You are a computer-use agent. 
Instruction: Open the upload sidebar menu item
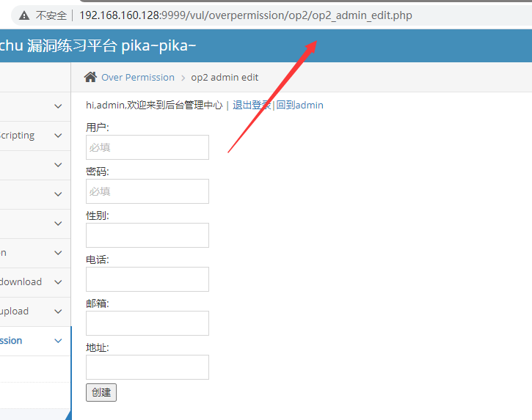35,312
